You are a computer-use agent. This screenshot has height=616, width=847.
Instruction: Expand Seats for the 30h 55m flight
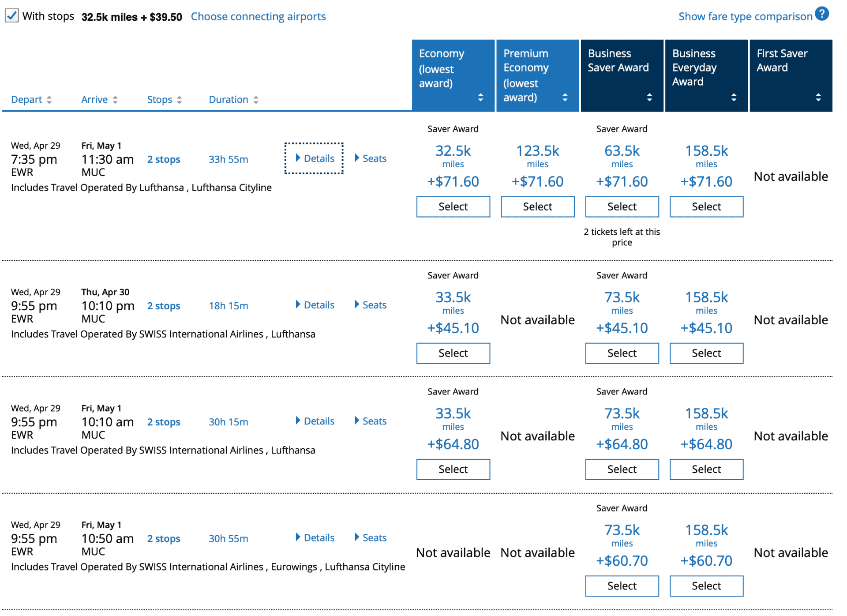tap(371, 537)
